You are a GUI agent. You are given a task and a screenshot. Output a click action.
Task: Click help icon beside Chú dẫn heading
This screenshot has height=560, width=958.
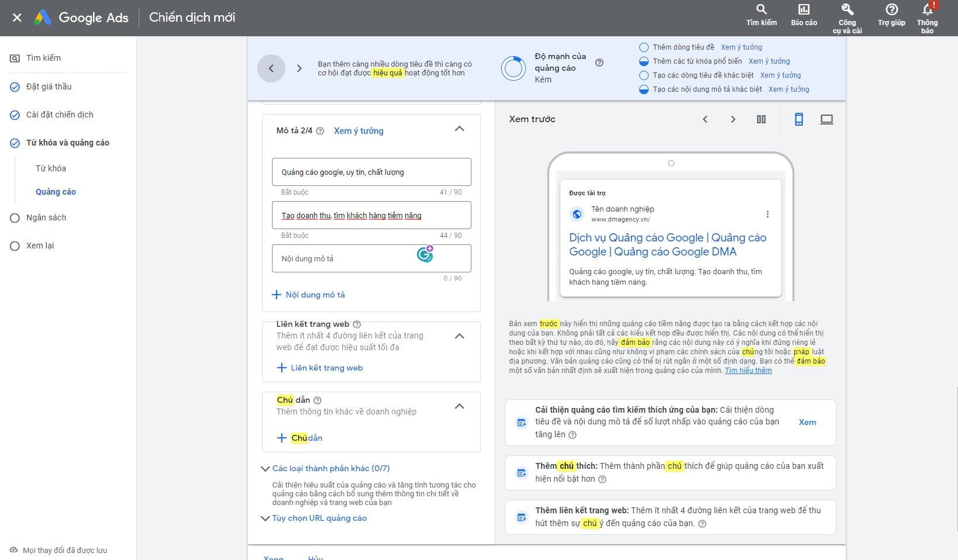tap(318, 400)
